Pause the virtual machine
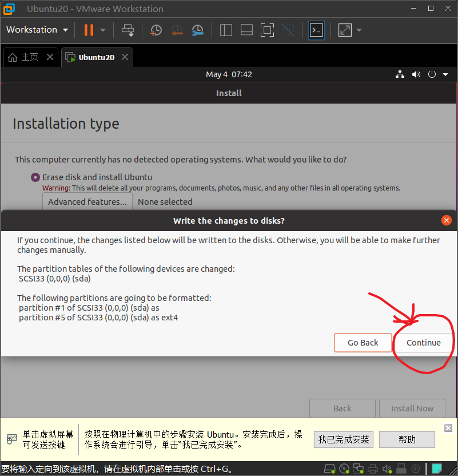 (x=89, y=30)
